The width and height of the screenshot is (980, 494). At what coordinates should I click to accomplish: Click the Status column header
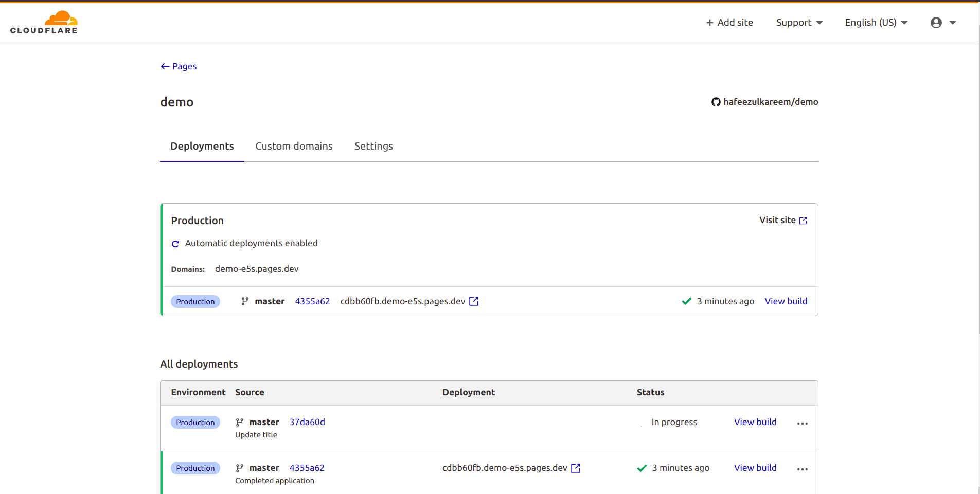(x=650, y=392)
